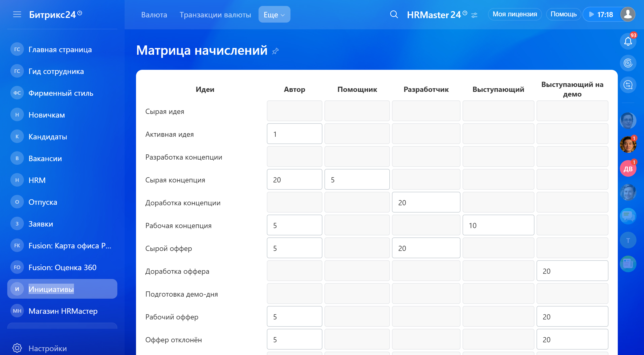This screenshot has width=644, height=355.
Task: Click Выступающий field for Рабочая концепция
Action: coord(498,225)
